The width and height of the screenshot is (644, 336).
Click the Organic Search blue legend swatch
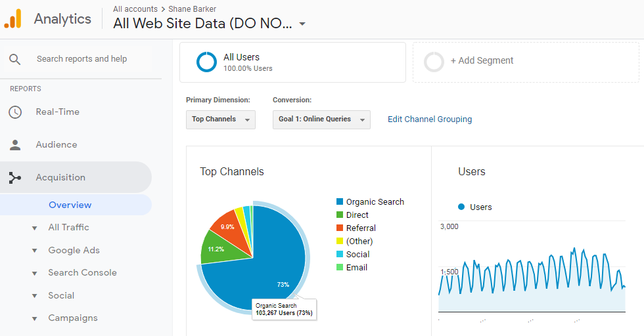click(x=340, y=202)
